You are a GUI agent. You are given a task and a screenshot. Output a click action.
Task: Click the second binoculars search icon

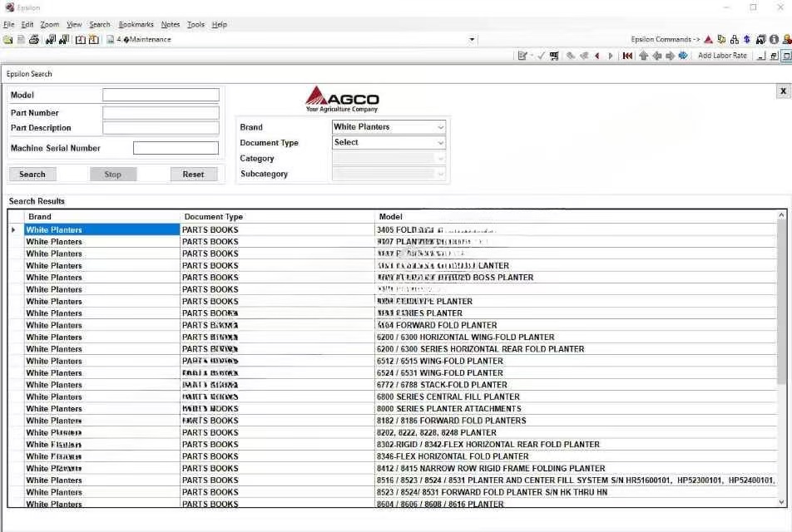[64, 39]
